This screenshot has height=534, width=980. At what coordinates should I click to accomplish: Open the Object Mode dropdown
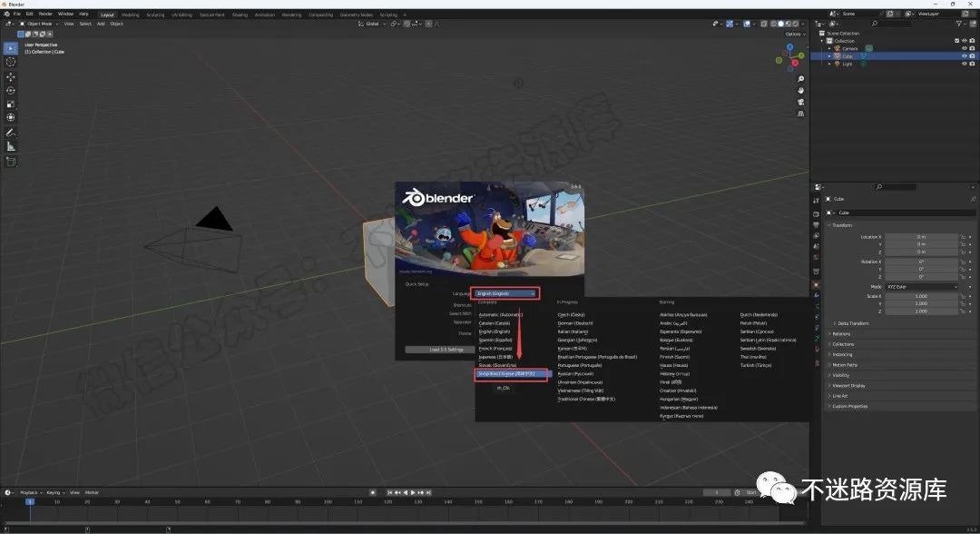pyautogui.click(x=39, y=24)
